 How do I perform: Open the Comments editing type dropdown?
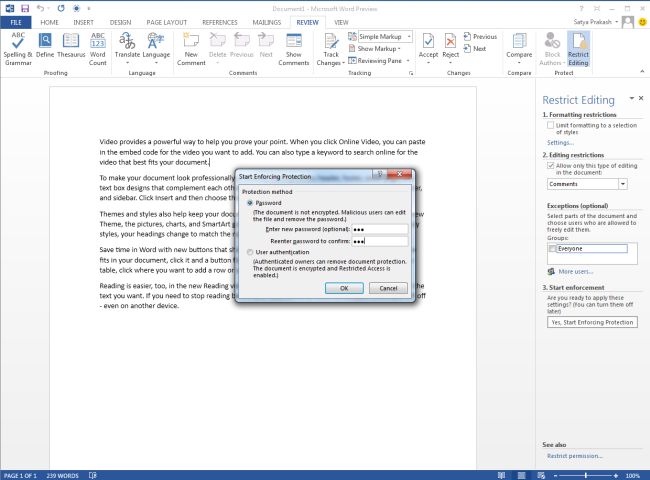(x=623, y=184)
